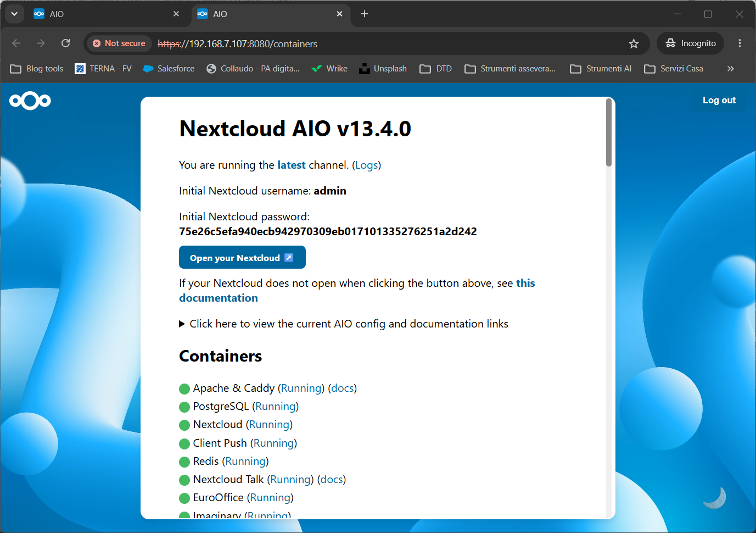The width and height of the screenshot is (756, 533).
Task: Click the green status dot for Apache & Caddy
Action: click(184, 389)
